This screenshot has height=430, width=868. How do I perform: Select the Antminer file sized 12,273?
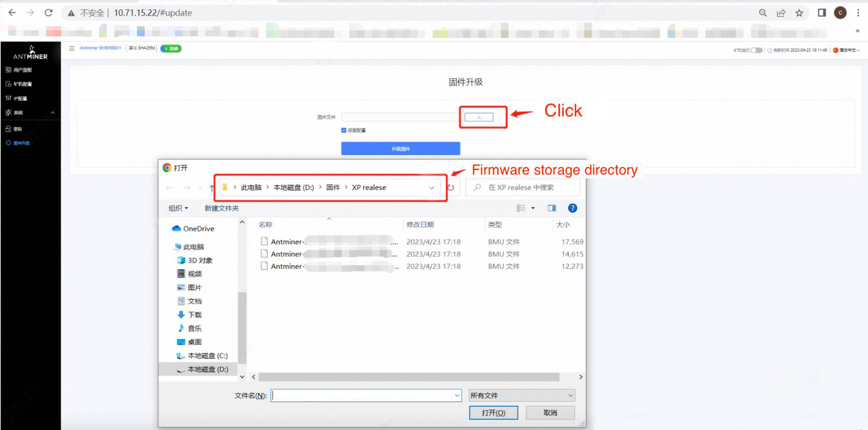click(x=422, y=266)
